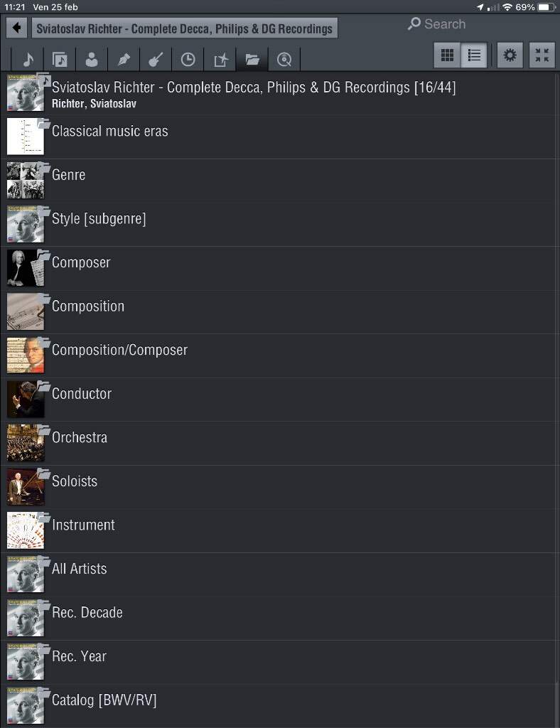
Task: Collapse the view using arrows icon
Action: click(542, 55)
